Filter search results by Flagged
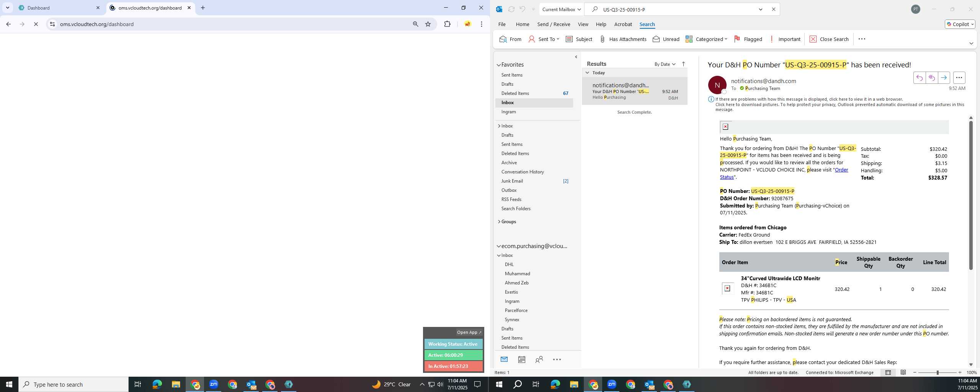 coord(748,39)
